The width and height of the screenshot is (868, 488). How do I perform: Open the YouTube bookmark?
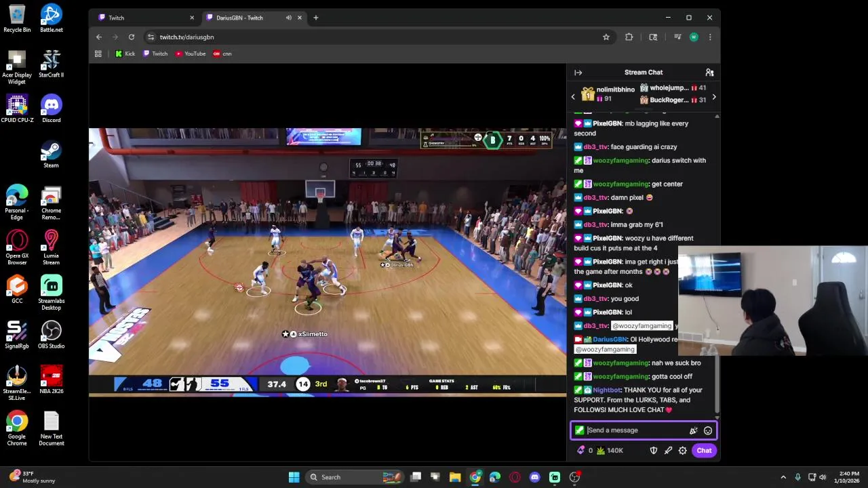point(191,54)
